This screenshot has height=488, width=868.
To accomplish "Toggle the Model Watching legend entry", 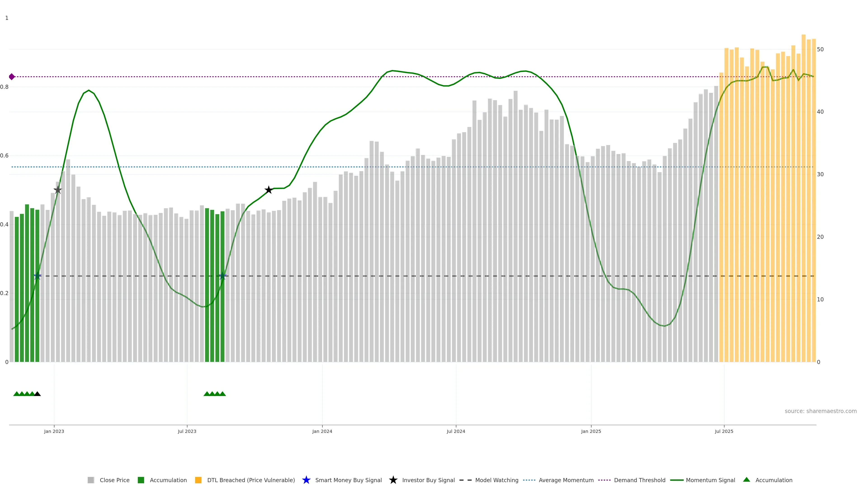I will [x=497, y=480].
